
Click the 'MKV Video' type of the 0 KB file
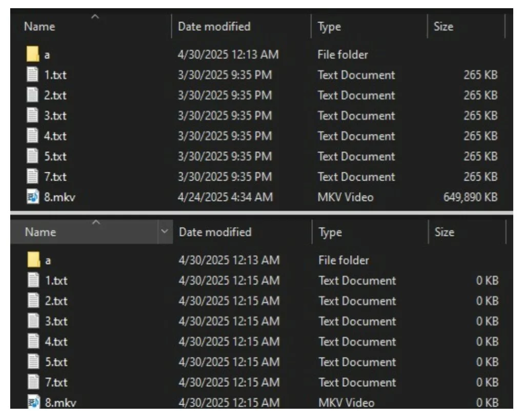click(346, 403)
